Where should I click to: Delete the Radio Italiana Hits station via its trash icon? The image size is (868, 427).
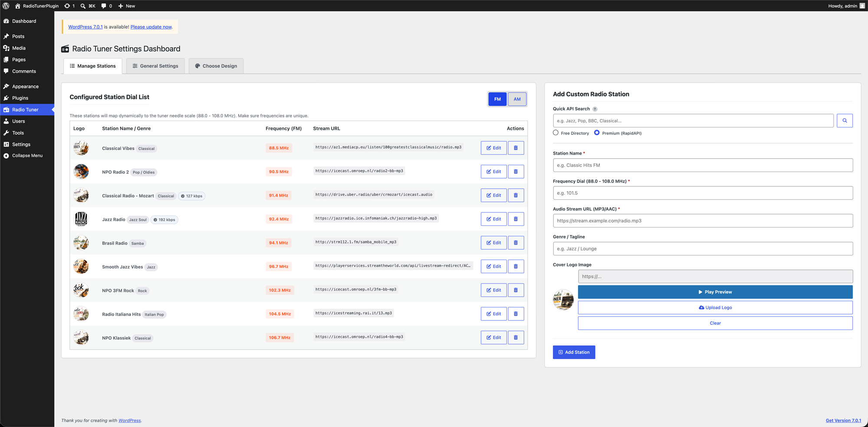tap(516, 314)
